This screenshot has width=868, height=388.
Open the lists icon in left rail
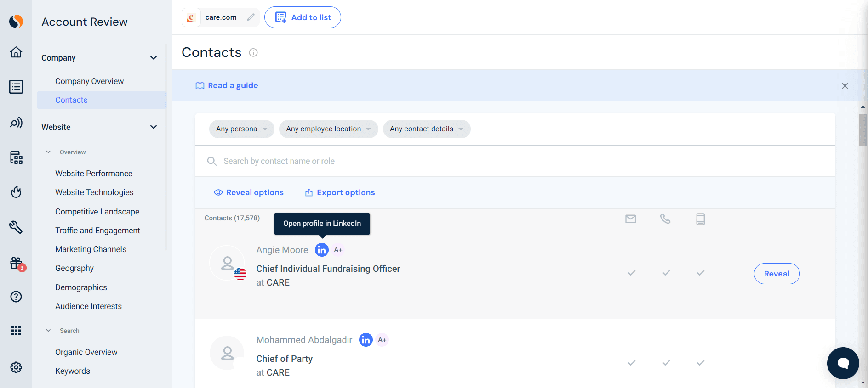coord(16,87)
